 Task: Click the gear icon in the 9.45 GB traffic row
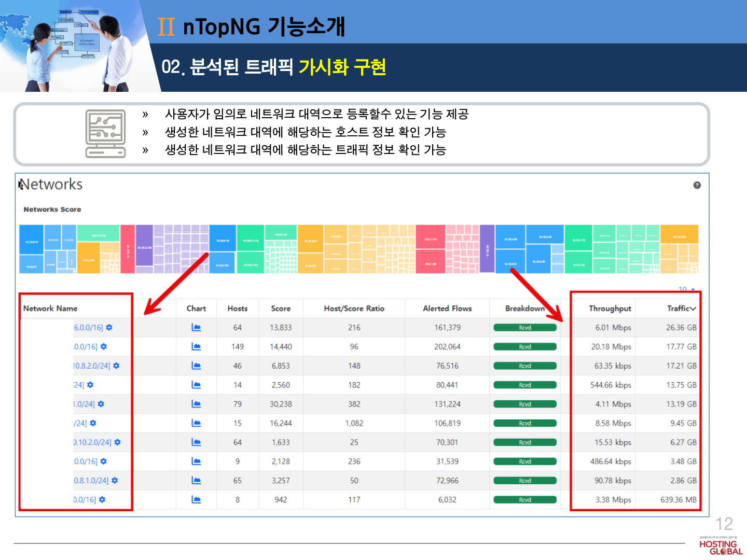click(x=93, y=423)
